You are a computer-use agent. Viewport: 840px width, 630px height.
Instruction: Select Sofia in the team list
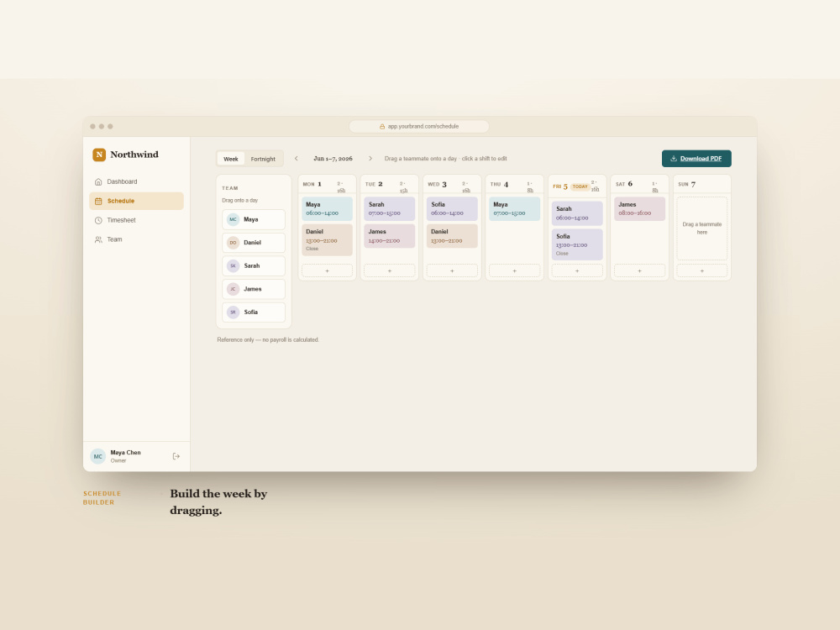coord(254,312)
